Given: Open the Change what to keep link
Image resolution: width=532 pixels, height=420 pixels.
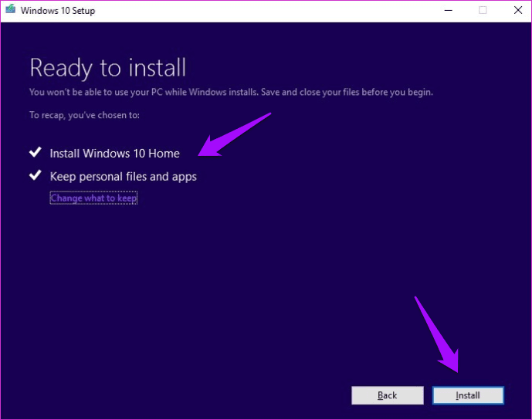Looking at the screenshot, I should click(93, 198).
